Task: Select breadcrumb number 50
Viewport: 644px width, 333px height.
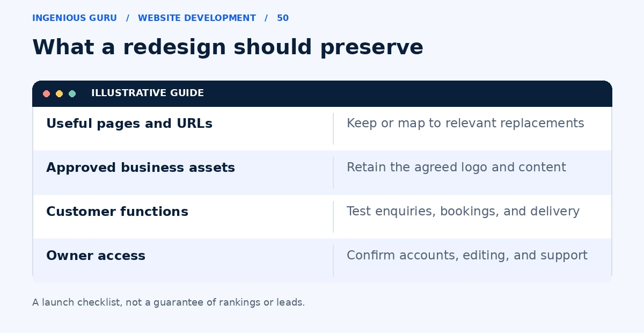Action: (283, 18)
